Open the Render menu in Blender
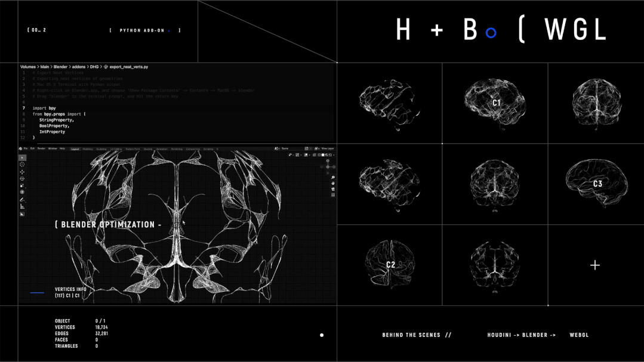The image size is (644, 362). tap(41, 148)
